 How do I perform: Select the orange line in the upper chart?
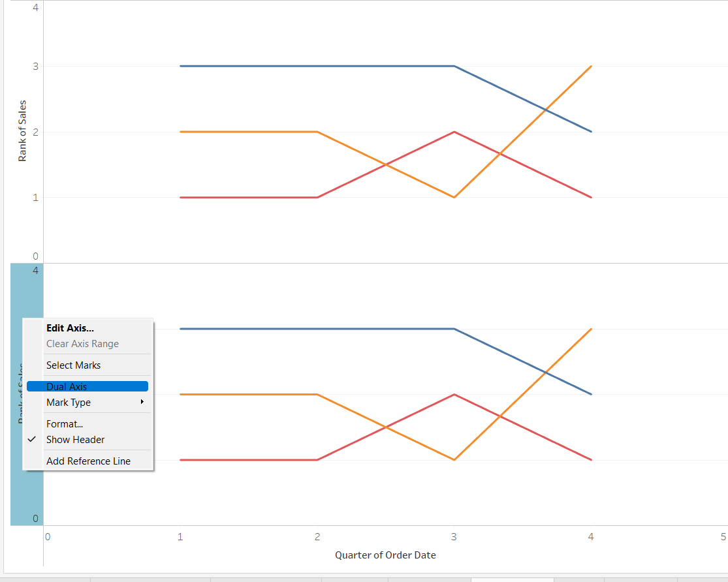coord(248,132)
